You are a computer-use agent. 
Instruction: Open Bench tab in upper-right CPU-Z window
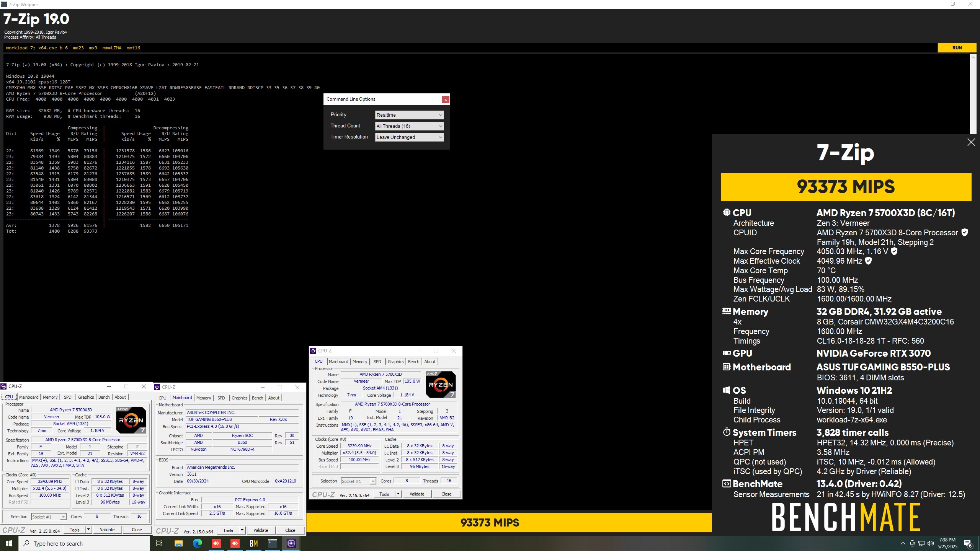click(x=414, y=362)
